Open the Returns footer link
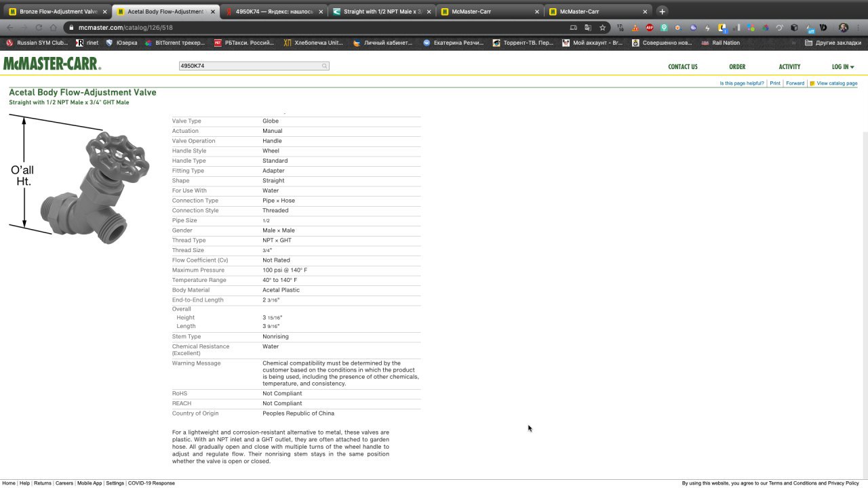 coord(43,483)
